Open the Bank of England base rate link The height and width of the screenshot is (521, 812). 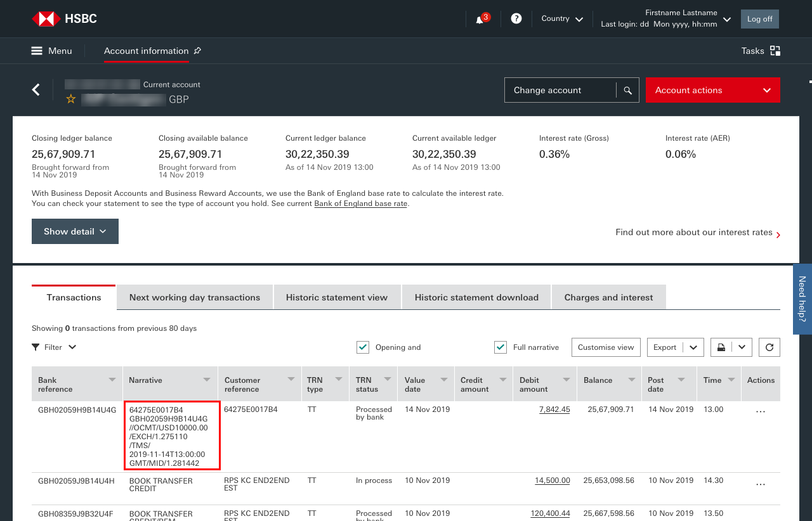(360, 203)
